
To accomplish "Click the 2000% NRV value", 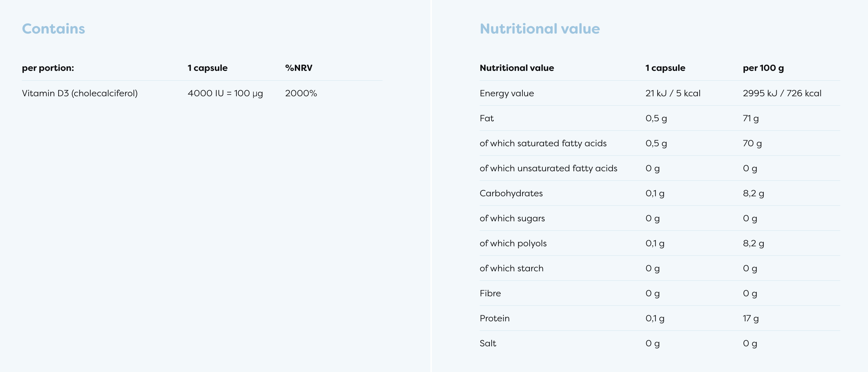I will click(x=301, y=93).
